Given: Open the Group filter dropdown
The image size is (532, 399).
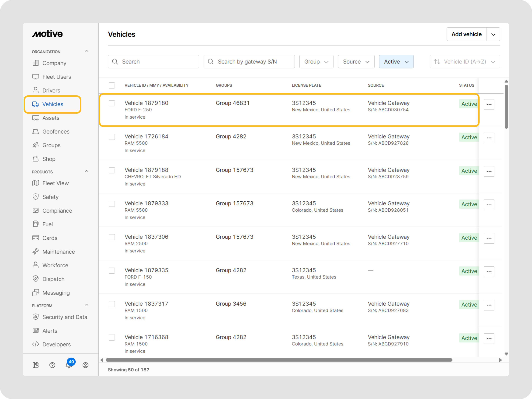Looking at the screenshot, I should click(316, 62).
